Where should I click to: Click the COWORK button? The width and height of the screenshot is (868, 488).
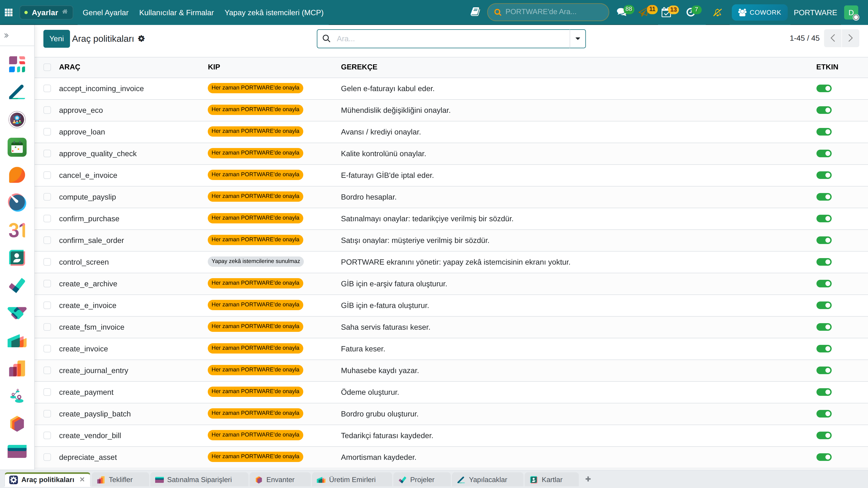tap(759, 12)
